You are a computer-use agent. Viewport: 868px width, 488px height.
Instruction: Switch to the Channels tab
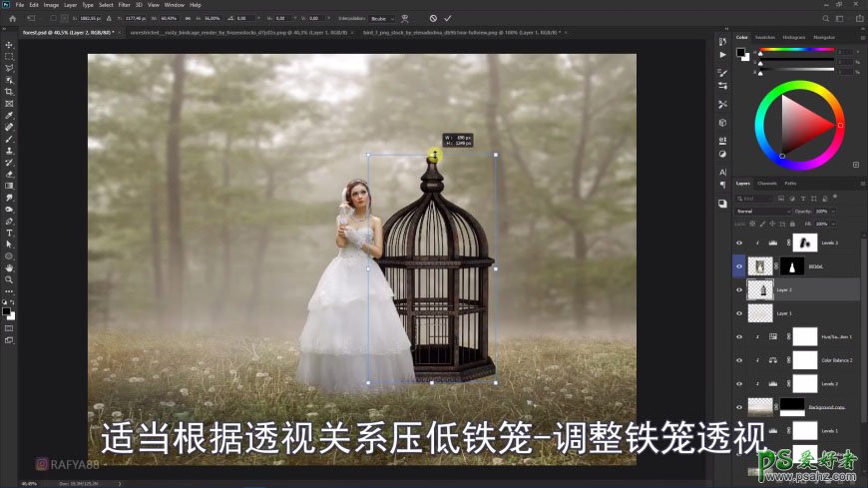click(766, 184)
